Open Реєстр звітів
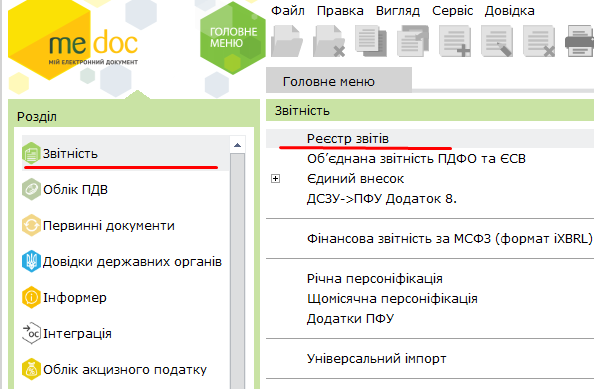The width and height of the screenshot is (594, 389). pos(348,139)
